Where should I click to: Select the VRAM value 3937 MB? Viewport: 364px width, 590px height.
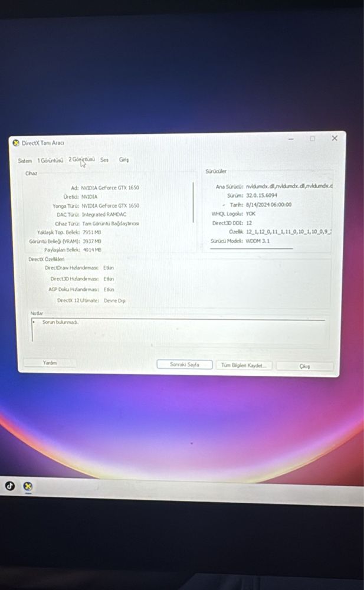click(92, 241)
